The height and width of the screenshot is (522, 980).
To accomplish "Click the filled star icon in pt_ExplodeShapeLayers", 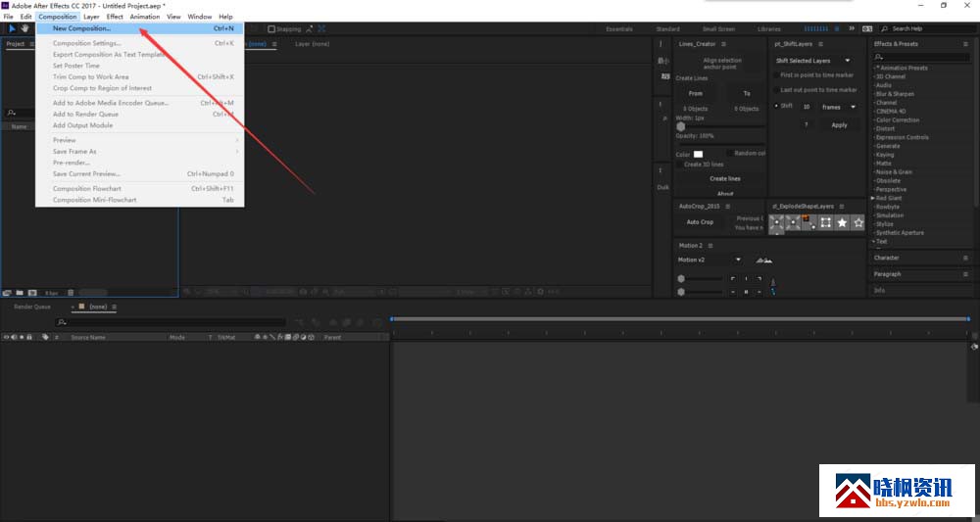I will click(842, 223).
